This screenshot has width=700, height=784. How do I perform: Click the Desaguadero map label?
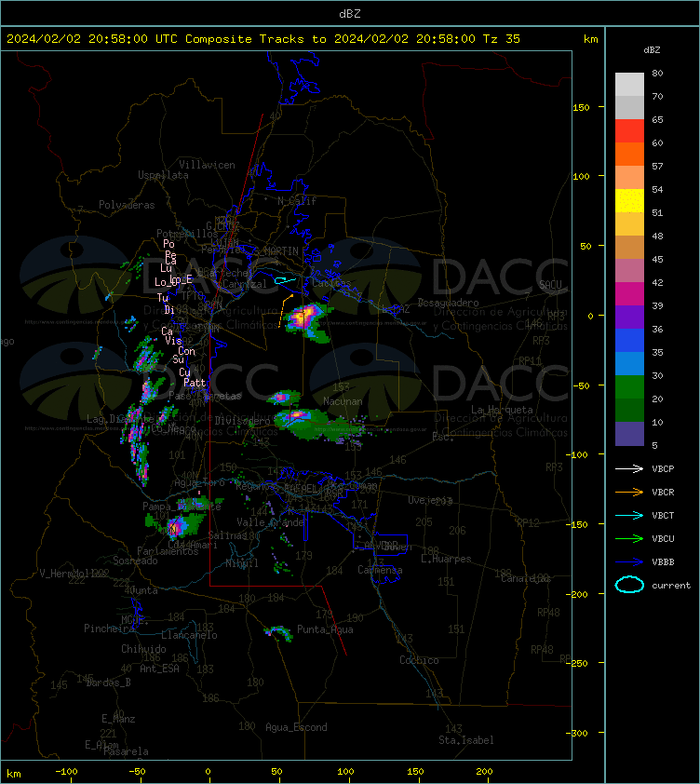coord(448,303)
